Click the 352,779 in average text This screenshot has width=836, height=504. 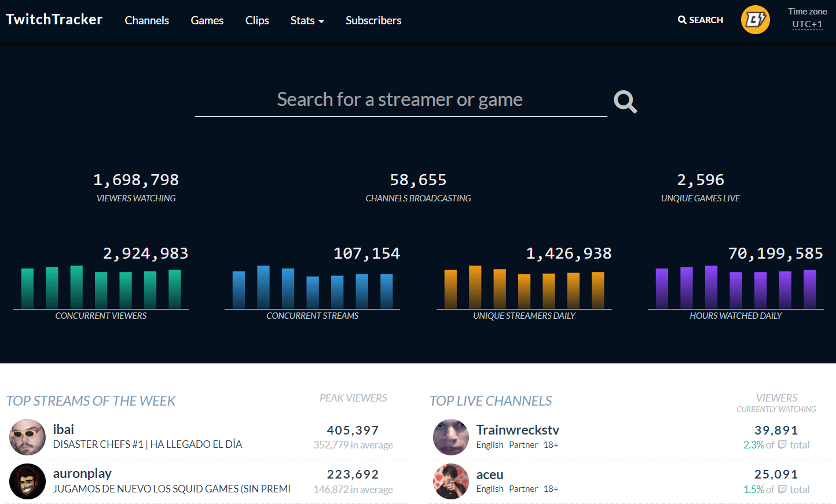(353, 445)
